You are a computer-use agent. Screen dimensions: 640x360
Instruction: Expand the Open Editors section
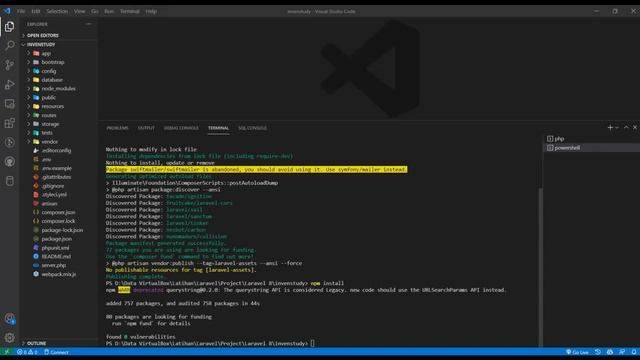(59, 36)
